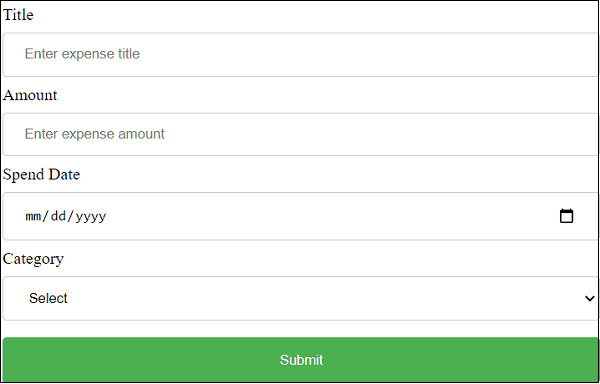600x384 pixels.
Task: Click the Amount label
Action: [x=30, y=95]
